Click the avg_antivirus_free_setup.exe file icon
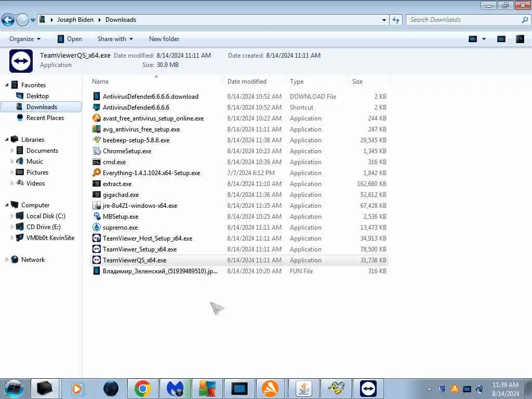Viewport: 532px width, 399px height. click(x=97, y=129)
